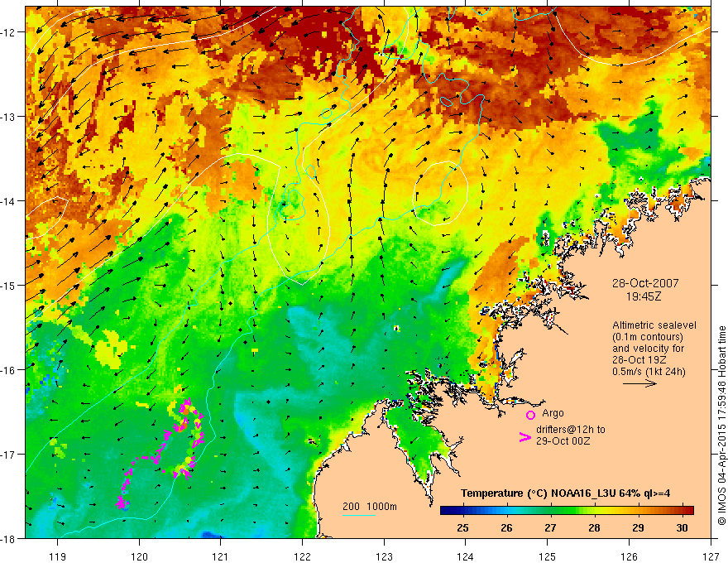This screenshot has height=563, width=728.
Task: Select the time label 19:45Z
Action: pos(644,296)
